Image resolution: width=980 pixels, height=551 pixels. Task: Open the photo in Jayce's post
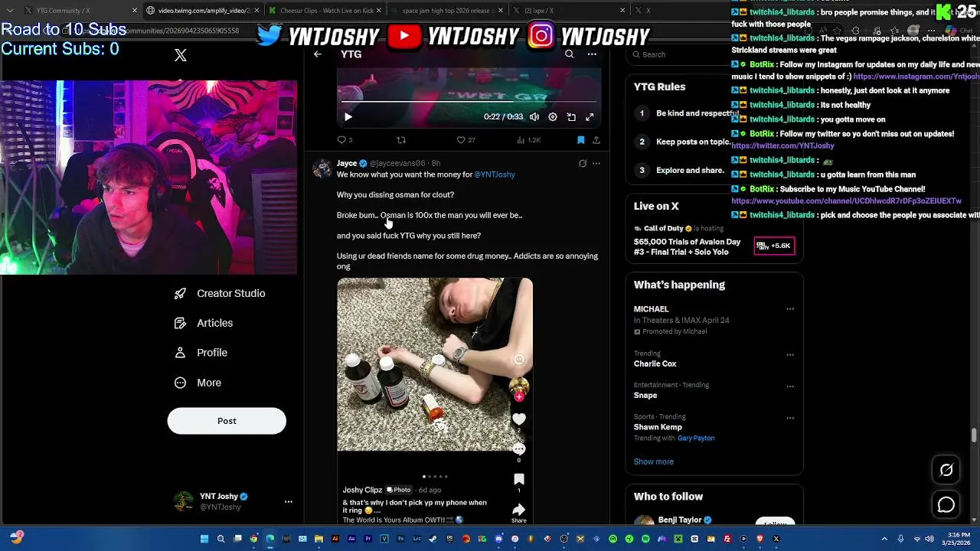[x=435, y=400]
